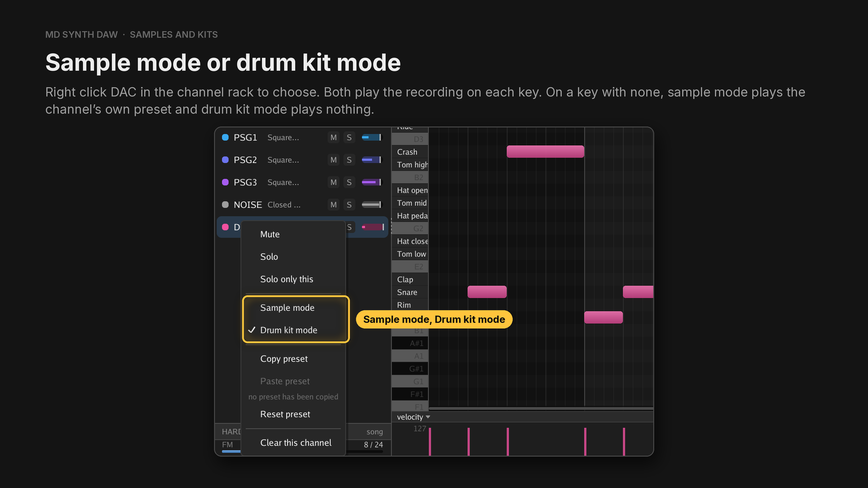Solo the PSG1 channel with S
This screenshot has width=868, height=488.
coord(349,137)
